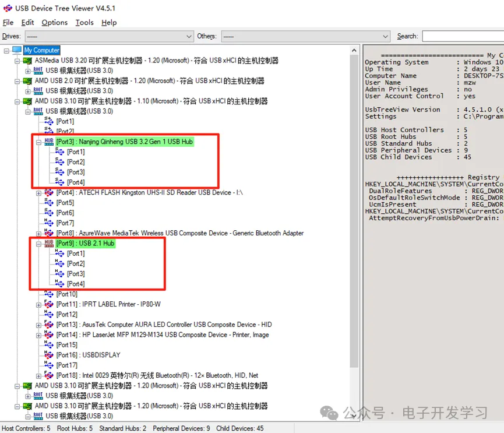
Task: Click the HP LaserJet Port14 device icon
Action: (x=49, y=335)
